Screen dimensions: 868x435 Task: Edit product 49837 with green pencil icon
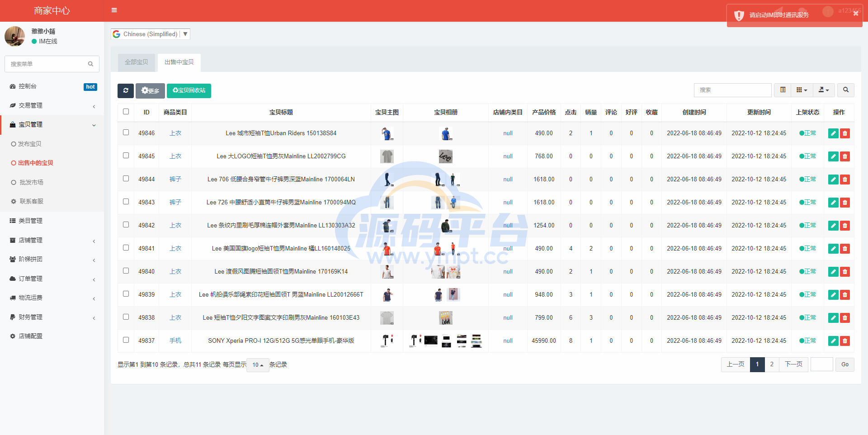[833, 341]
